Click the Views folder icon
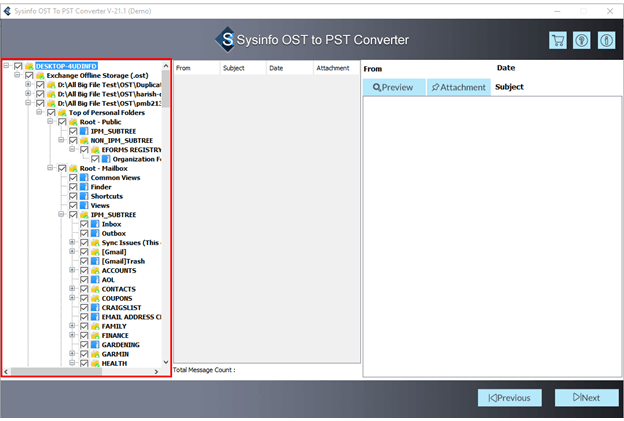Image resolution: width=624 pixels, height=421 pixels. tap(84, 205)
